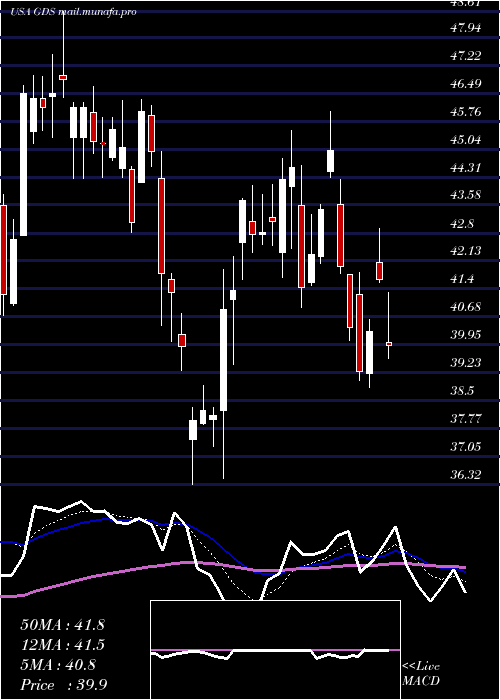The height and width of the screenshot is (700, 500).
Task: Select the 46.49 price axis label
Action: [466, 84]
